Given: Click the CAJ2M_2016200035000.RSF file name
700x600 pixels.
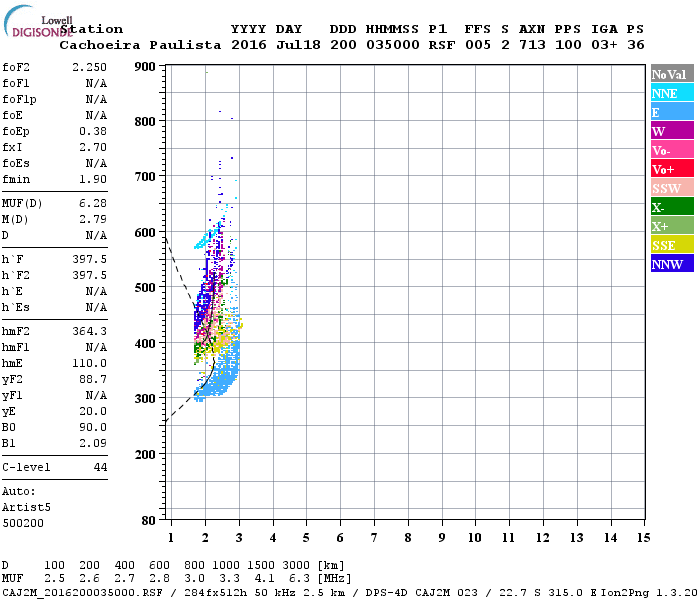Looking at the screenshot, I should [82, 593].
